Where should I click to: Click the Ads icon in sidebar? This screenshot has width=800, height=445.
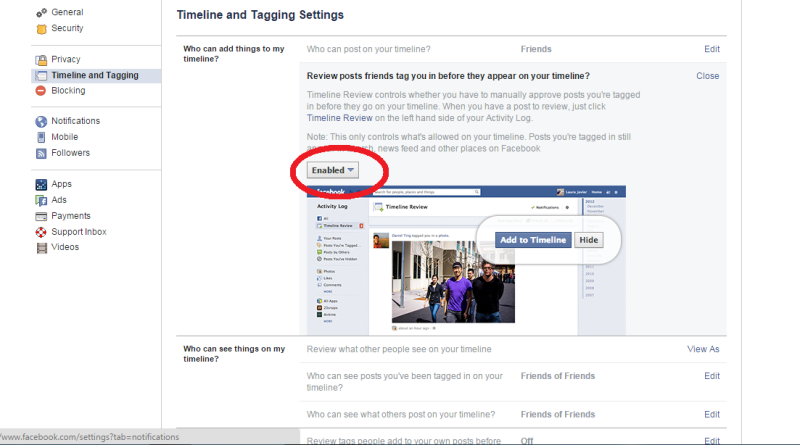click(41, 200)
